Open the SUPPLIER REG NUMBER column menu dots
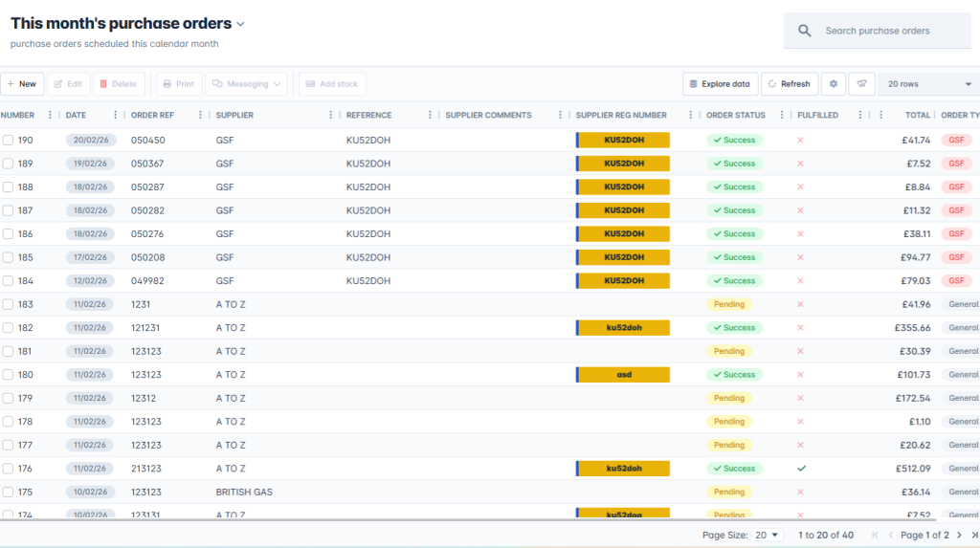The image size is (980, 548). point(690,115)
